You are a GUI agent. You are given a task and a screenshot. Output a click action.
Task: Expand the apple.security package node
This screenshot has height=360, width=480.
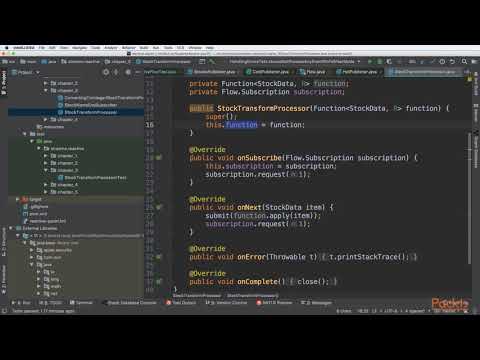pyautogui.click(x=32, y=250)
